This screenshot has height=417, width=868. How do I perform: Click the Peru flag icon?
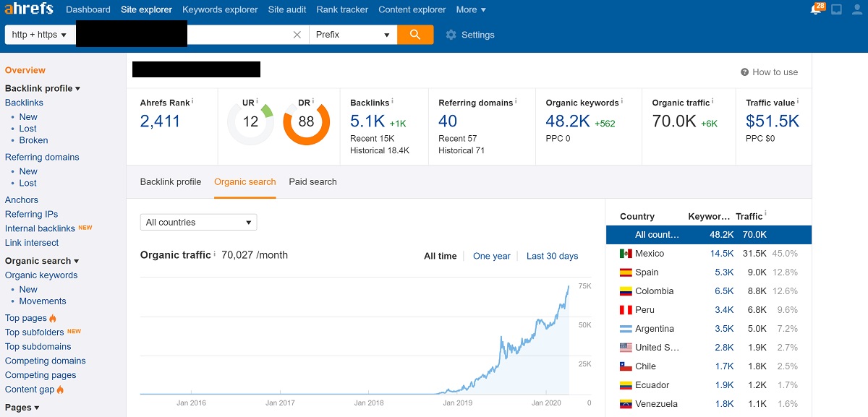point(626,310)
